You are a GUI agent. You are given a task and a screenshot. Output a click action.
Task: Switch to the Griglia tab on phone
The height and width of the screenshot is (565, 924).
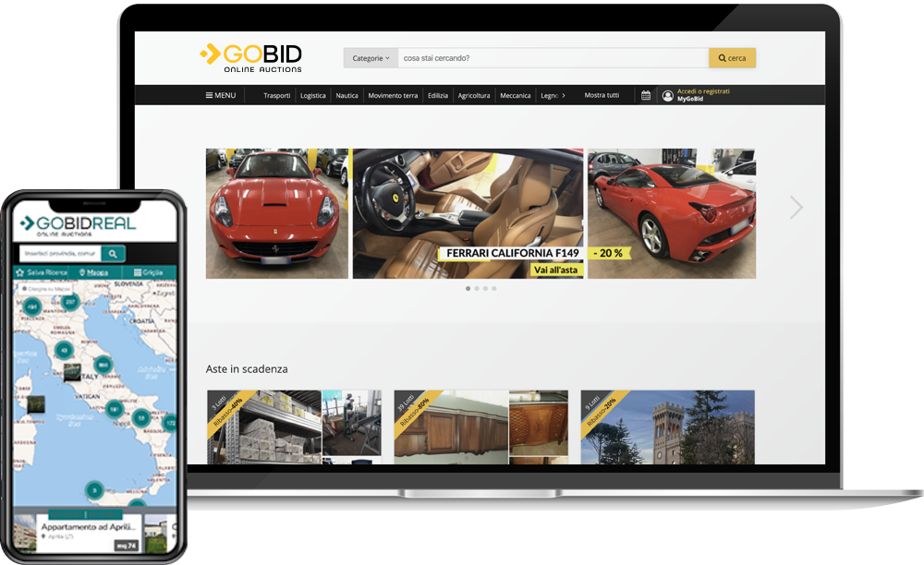click(x=149, y=272)
